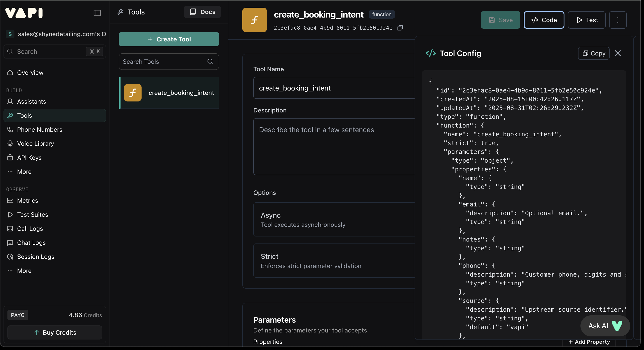This screenshot has height=350, width=644.
Task: Click the Create Tool button
Action: click(x=169, y=39)
